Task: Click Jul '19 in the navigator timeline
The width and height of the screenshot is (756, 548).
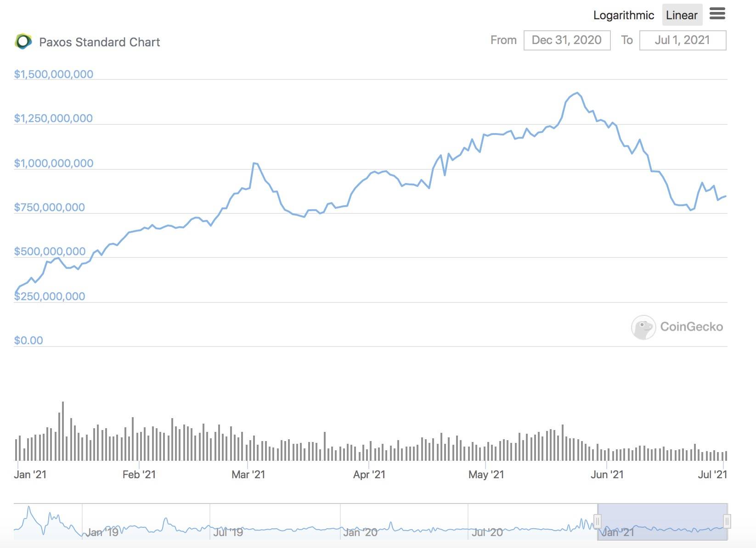Action: pos(228,532)
